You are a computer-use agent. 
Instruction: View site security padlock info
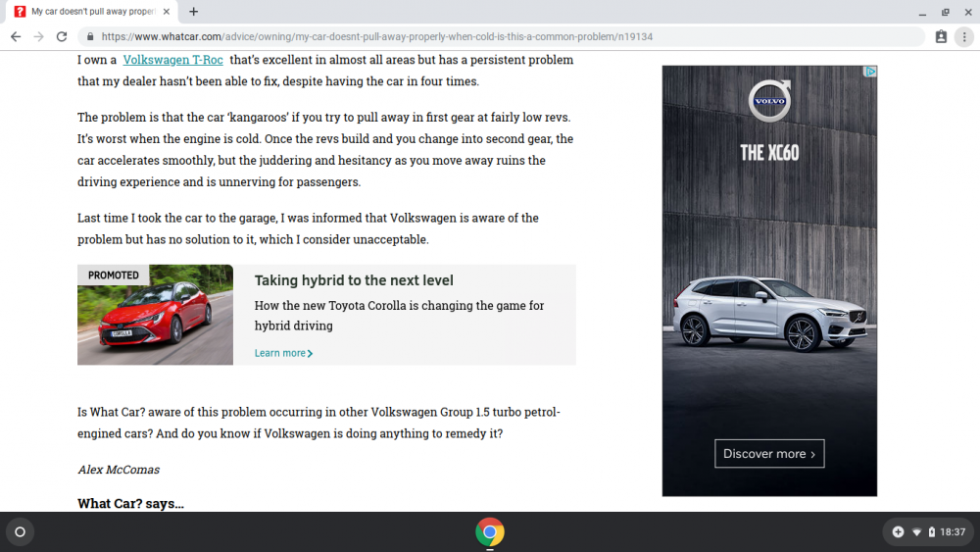point(90,37)
